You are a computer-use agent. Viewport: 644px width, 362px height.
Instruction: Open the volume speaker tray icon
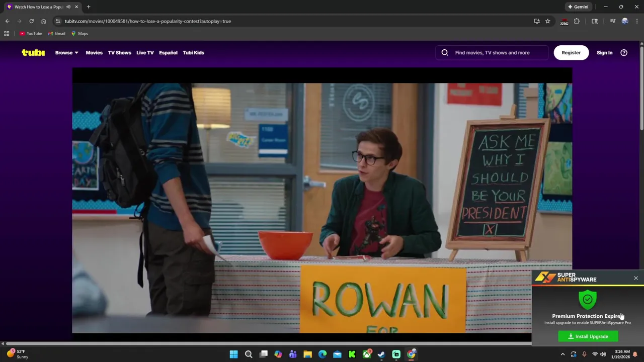(x=603, y=354)
